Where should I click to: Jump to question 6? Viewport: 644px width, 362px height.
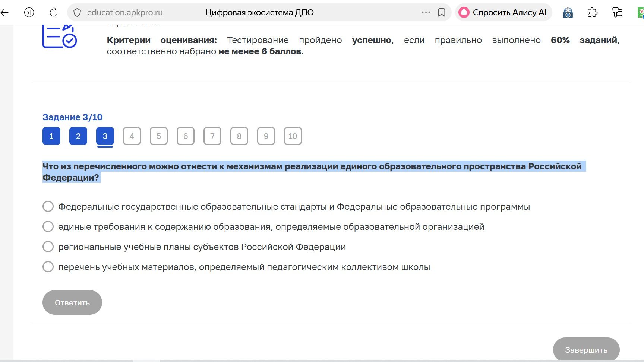coord(186,136)
